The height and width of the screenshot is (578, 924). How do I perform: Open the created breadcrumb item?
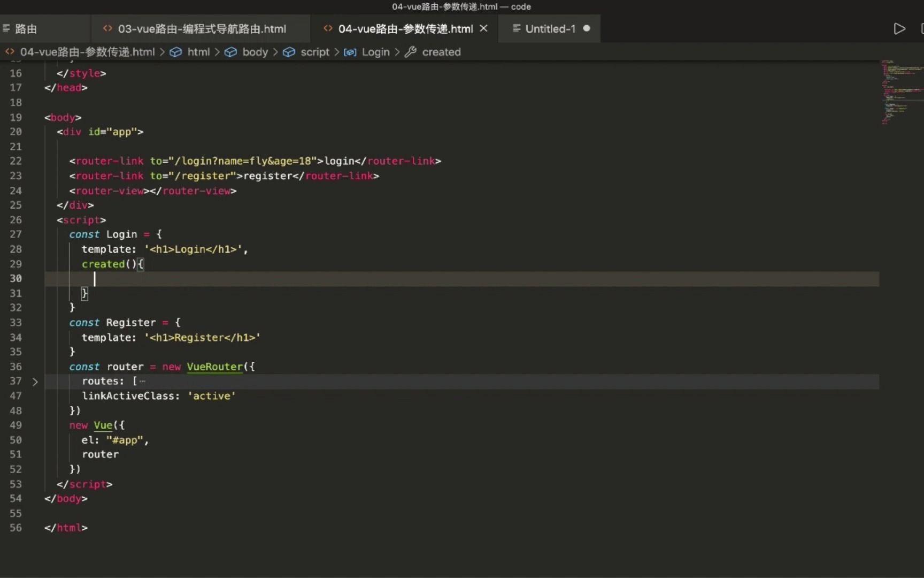tap(441, 52)
